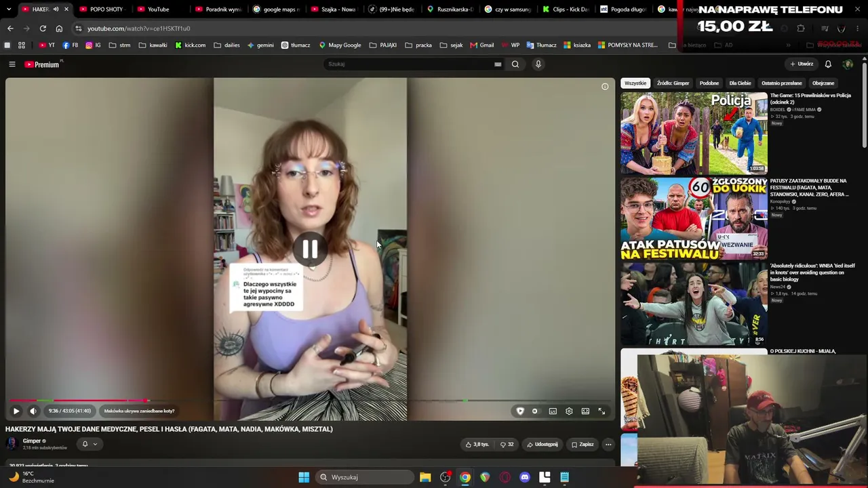Toggle subtitles in the video player
Screen dimensions: 868x488
[x=553, y=411]
